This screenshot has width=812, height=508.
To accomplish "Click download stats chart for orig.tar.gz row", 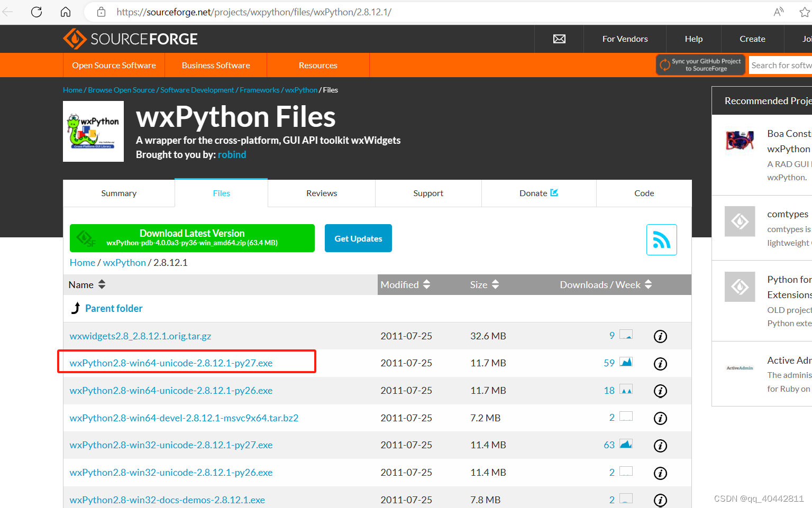I will (626, 335).
